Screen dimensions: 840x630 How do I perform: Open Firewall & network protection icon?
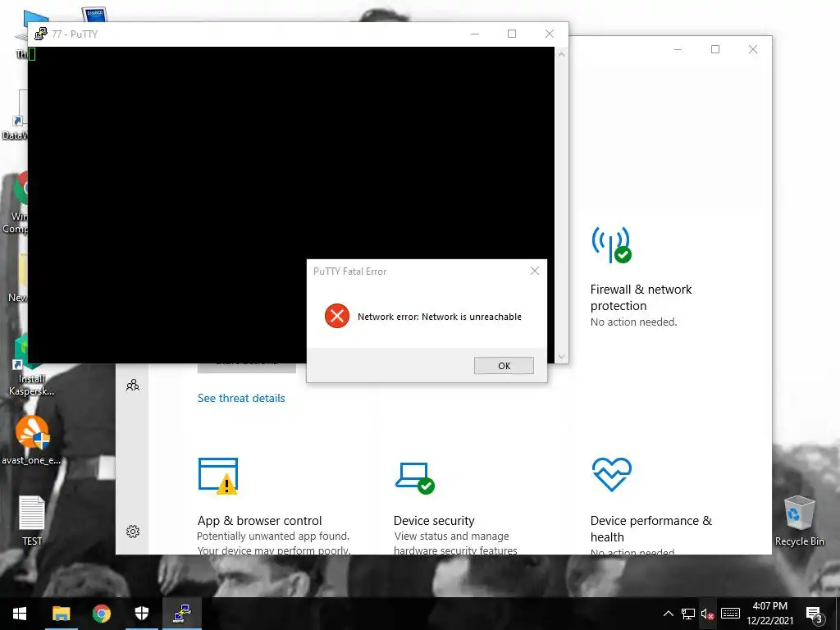[x=611, y=244]
